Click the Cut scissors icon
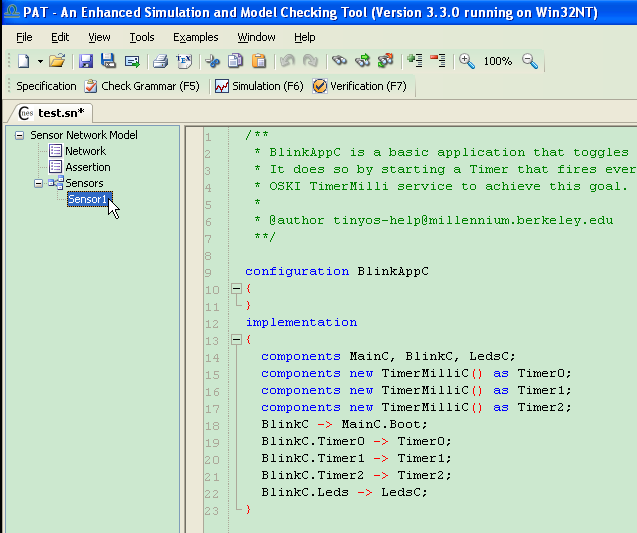637x533 pixels. (x=212, y=61)
